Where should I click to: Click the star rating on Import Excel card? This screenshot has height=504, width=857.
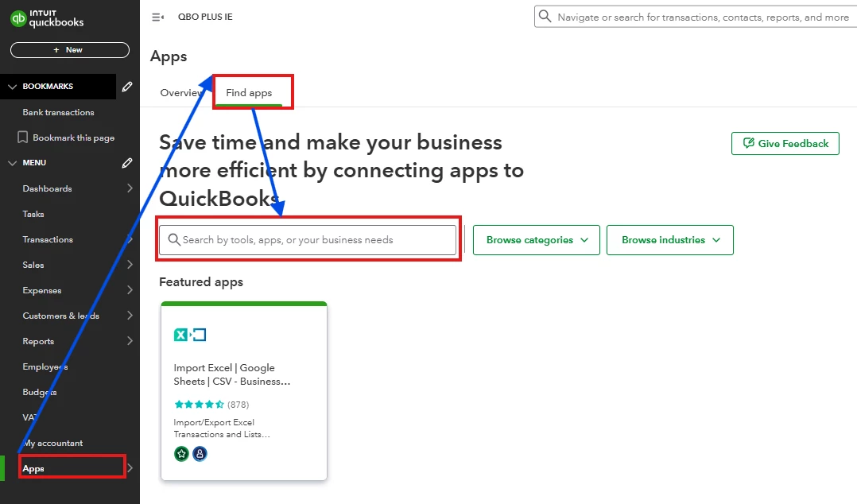[x=199, y=405]
